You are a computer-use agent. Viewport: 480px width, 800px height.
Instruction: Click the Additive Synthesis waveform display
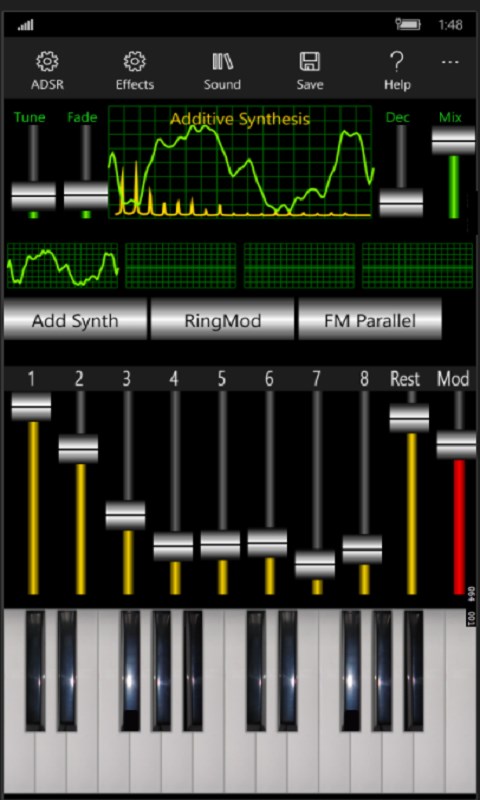(x=240, y=162)
